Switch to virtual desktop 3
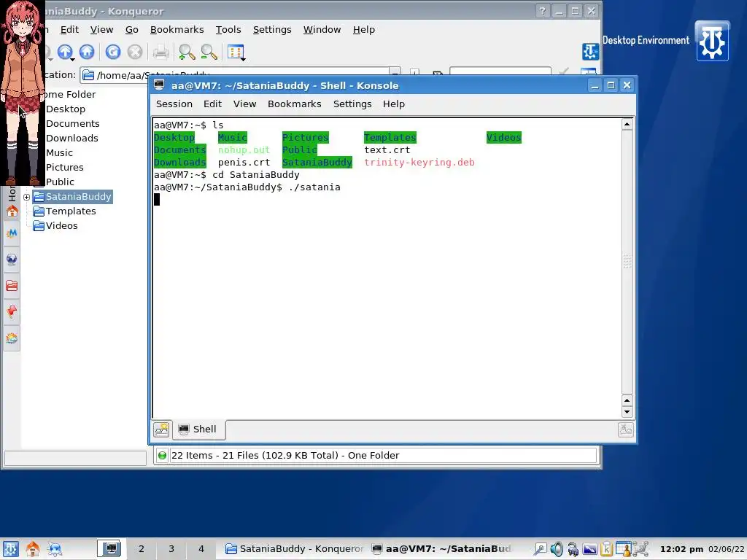The height and width of the screenshot is (560, 747). [x=171, y=548]
